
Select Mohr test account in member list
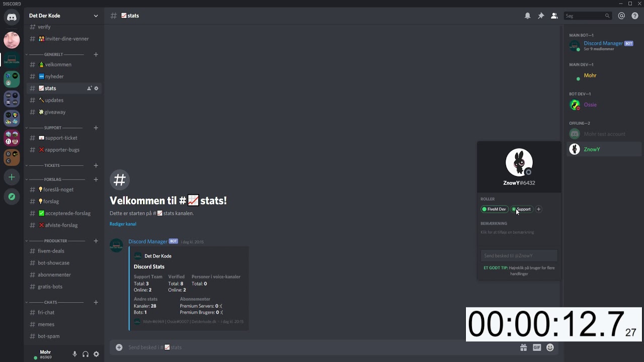click(x=604, y=134)
